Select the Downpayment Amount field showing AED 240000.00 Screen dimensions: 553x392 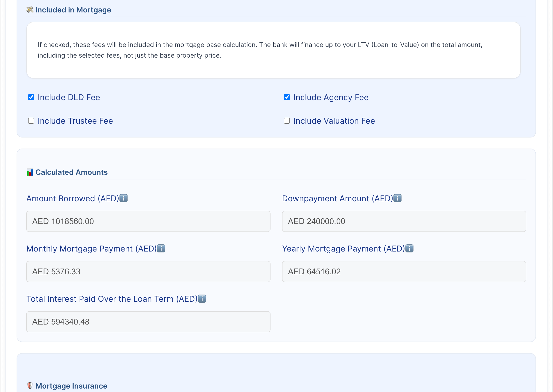pos(404,221)
